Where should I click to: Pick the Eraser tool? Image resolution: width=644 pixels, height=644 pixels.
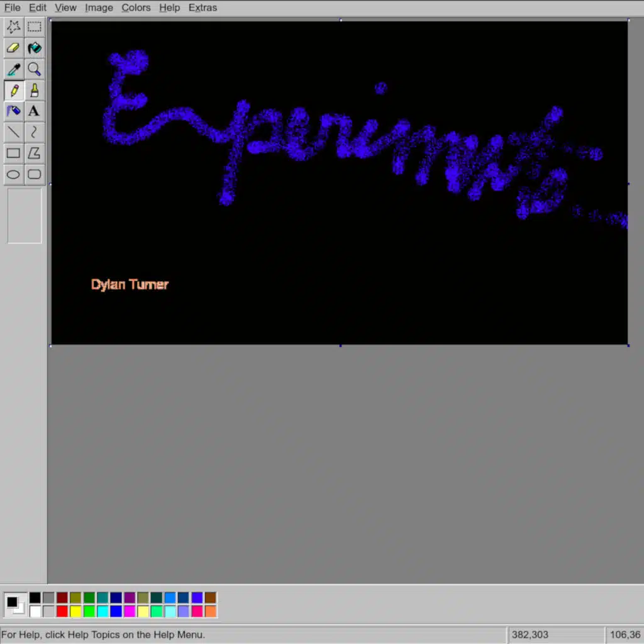[x=13, y=48]
